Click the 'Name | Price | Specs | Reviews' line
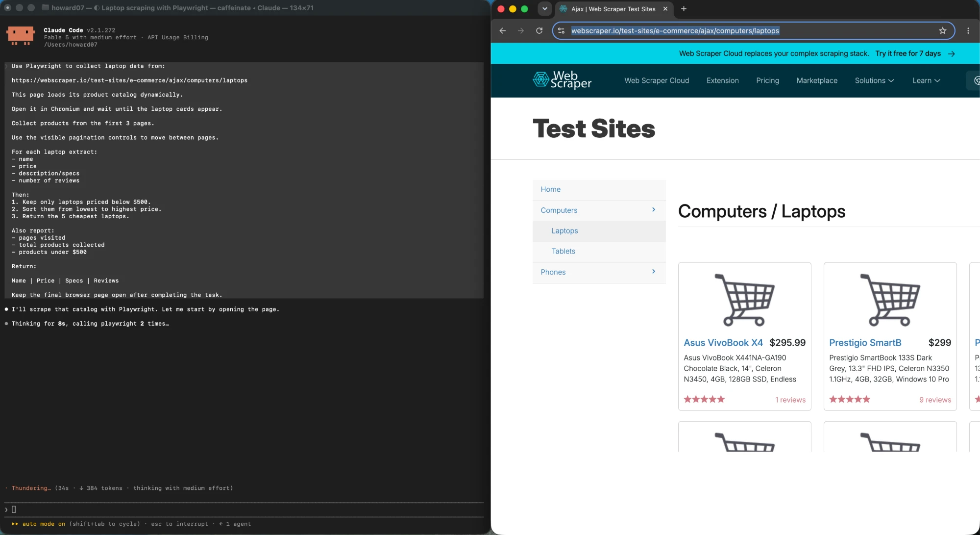 coord(65,280)
